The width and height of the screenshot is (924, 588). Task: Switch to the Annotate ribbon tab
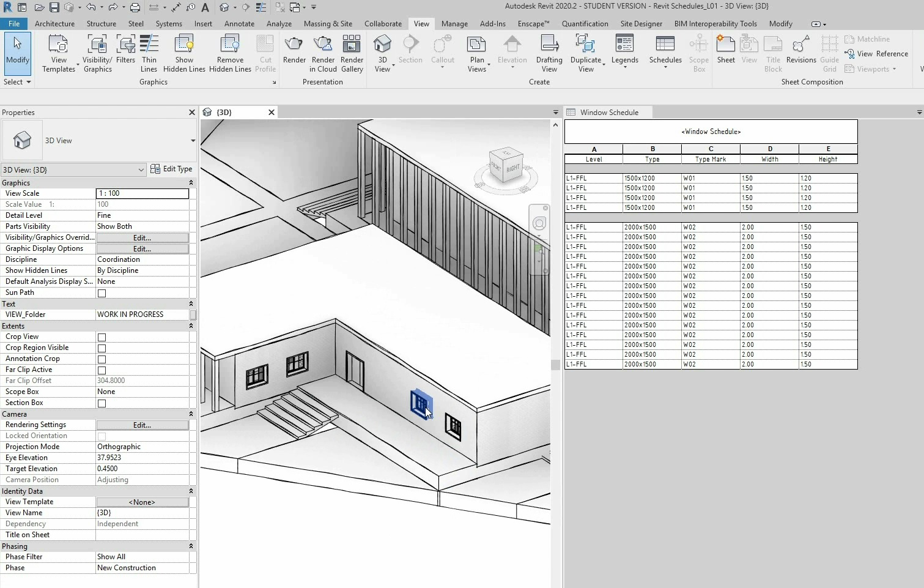click(x=239, y=24)
